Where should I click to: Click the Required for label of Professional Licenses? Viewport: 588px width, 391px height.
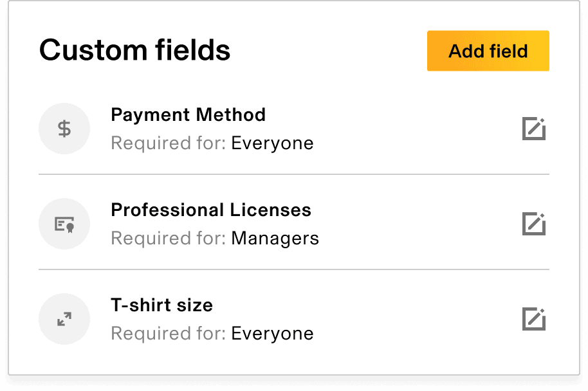[166, 238]
